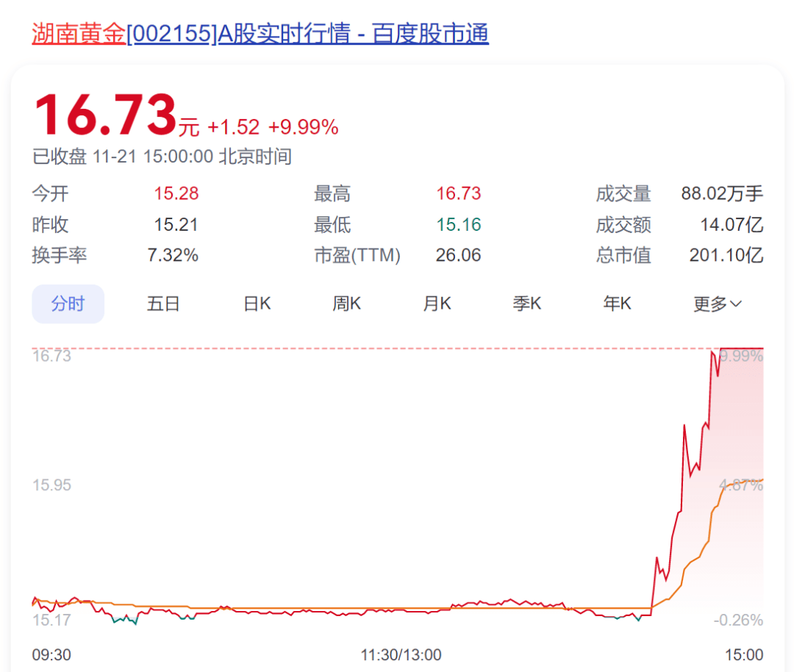794x672 pixels.
Task: Click the 昨收 label
Action: point(50,224)
